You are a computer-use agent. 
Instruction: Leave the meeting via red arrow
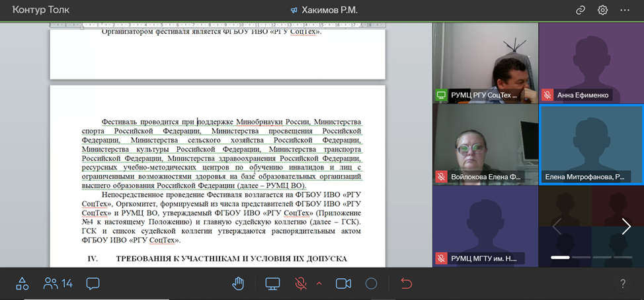(406, 283)
